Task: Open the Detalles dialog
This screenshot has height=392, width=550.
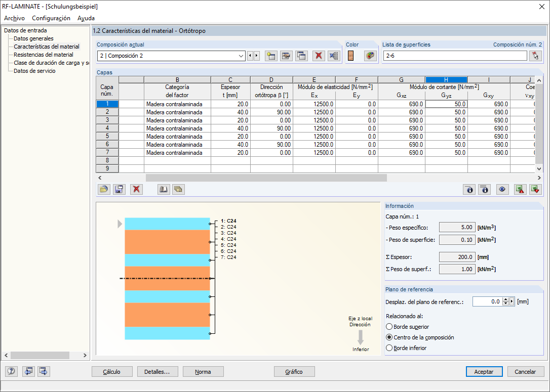Action: [158, 371]
